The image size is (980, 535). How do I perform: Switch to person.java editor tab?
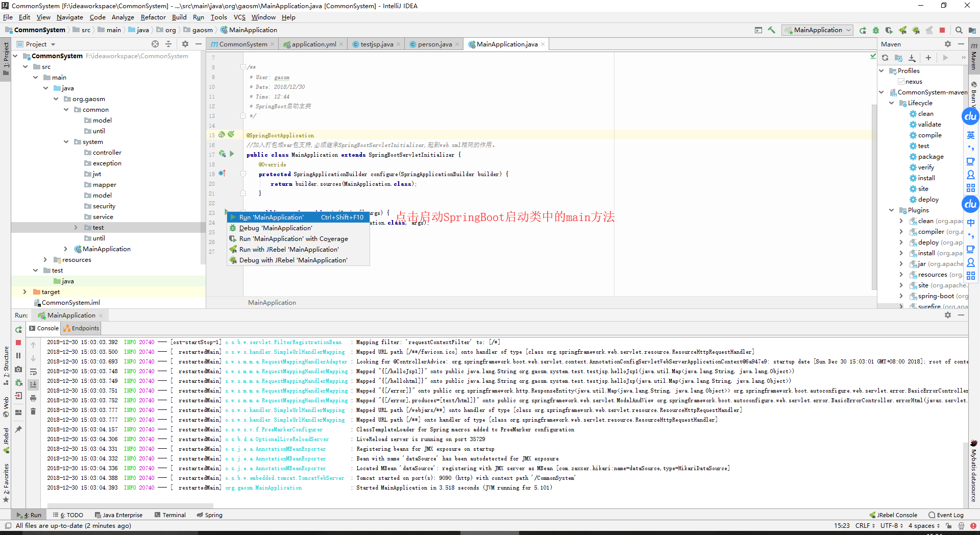(435, 44)
